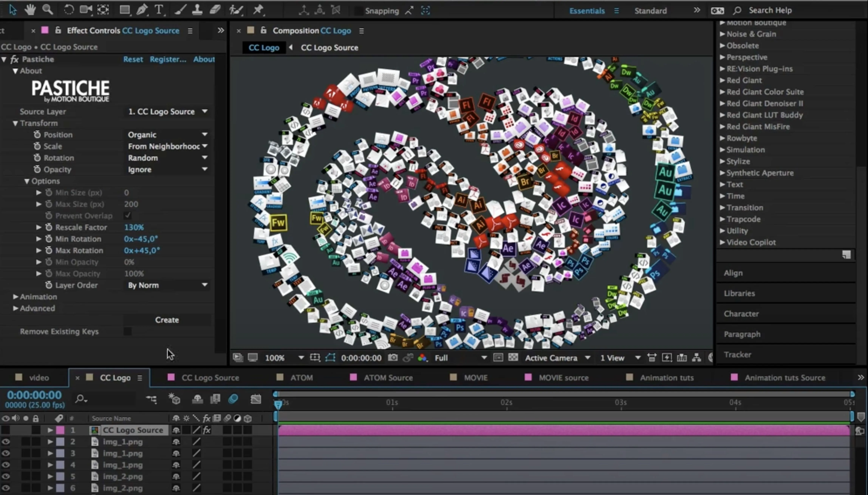Select the Selection arrow tool
This screenshot has width=868, height=495.
[13, 10]
